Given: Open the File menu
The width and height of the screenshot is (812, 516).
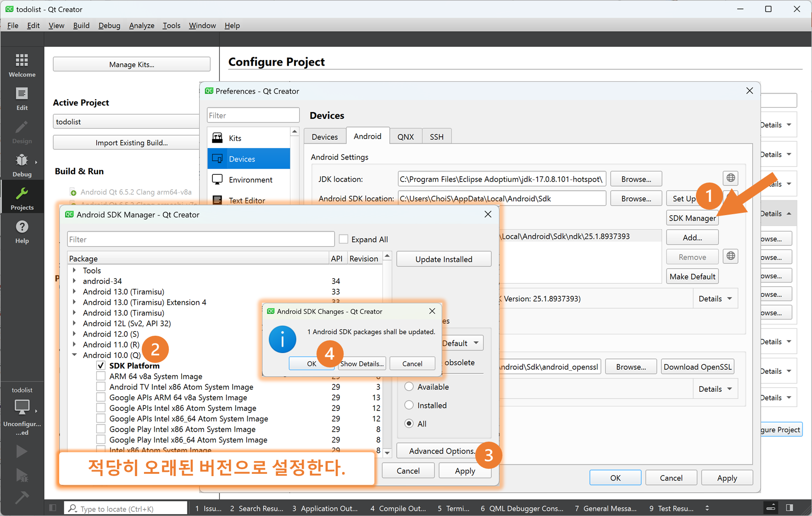Looking at the screenshot, I should tap(13, 25).
